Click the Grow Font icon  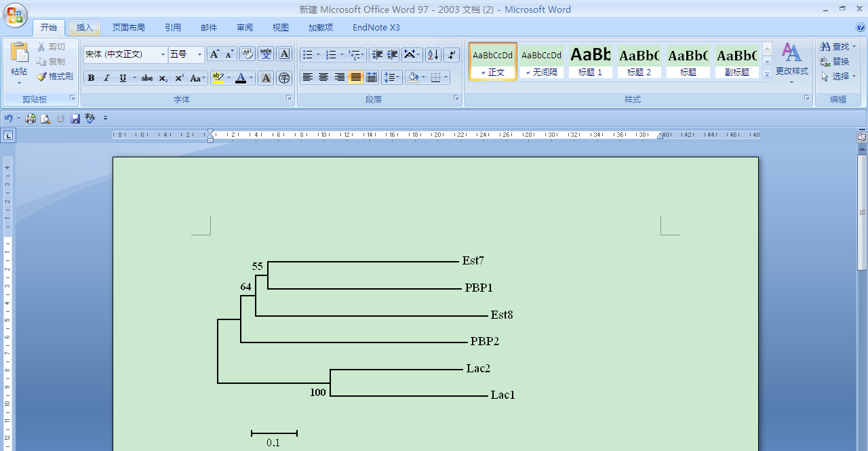(214, 54)
